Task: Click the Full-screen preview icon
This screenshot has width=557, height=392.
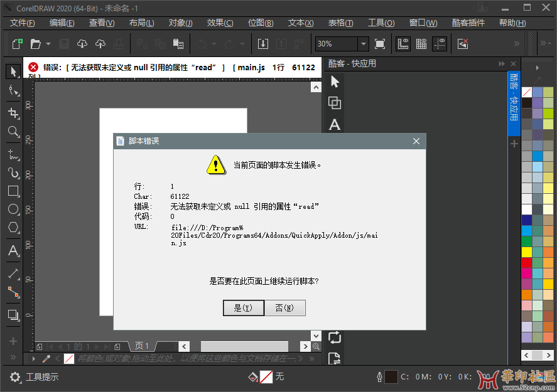Action: pyautogui.click(x=380, y=44)
